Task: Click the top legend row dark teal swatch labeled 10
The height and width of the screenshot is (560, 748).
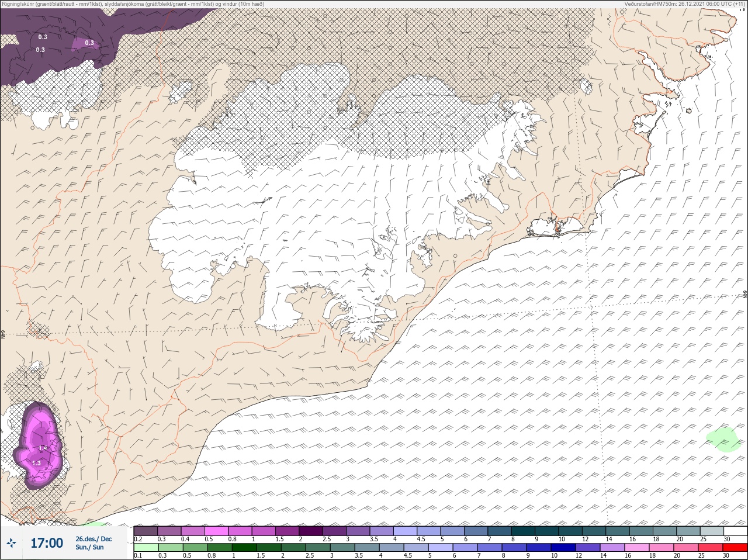Action: click(572, 531)
